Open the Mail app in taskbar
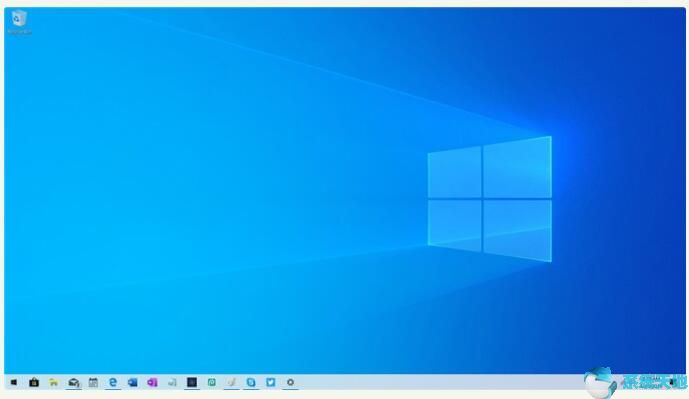This screenshot has width=689, height=399. 74,383
